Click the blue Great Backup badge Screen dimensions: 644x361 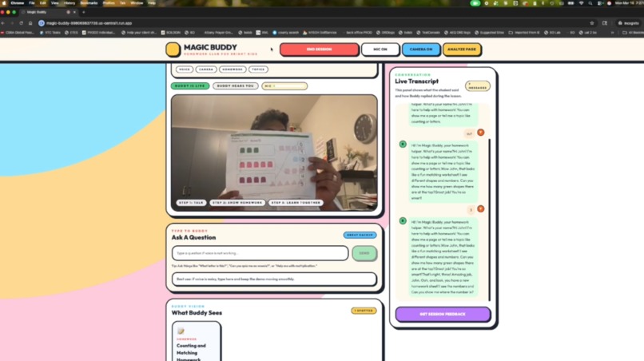360,235
